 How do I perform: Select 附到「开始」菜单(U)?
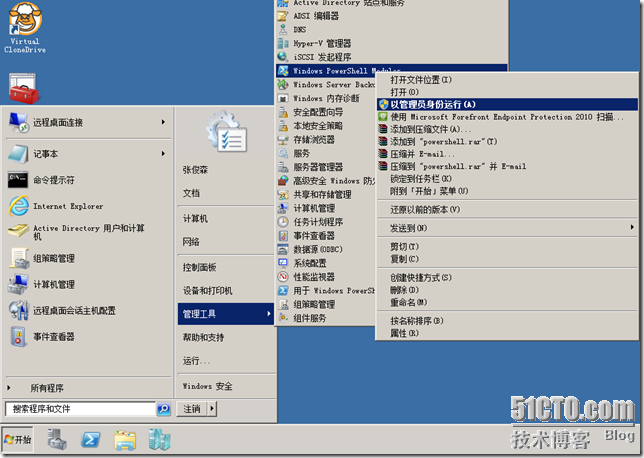(x=429, y=191)
